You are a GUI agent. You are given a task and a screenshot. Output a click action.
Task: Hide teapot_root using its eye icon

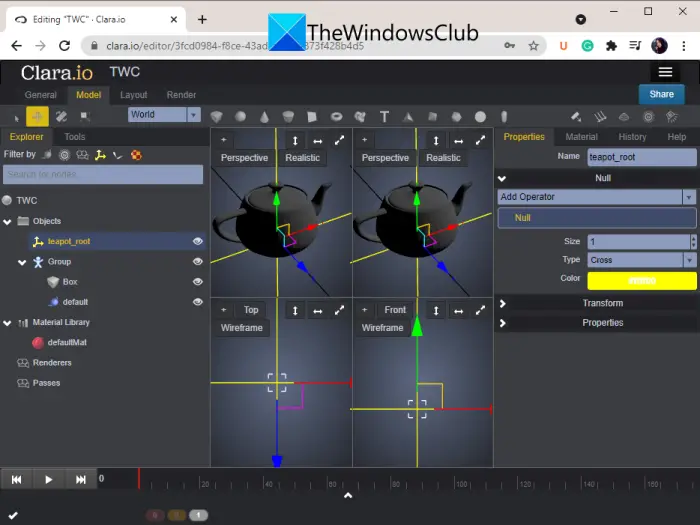click(x=197, y=241)
